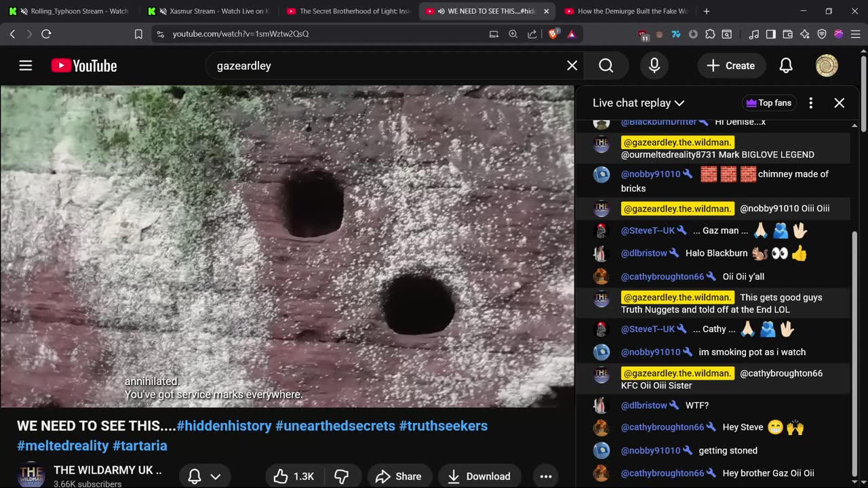Go to the YouTube home logo

(84, 66)
